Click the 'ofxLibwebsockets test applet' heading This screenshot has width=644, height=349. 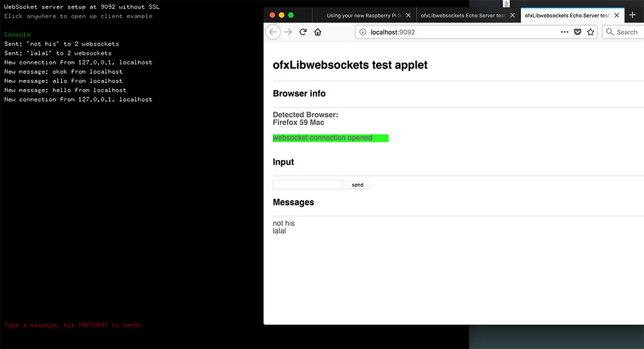pos(350,65)
